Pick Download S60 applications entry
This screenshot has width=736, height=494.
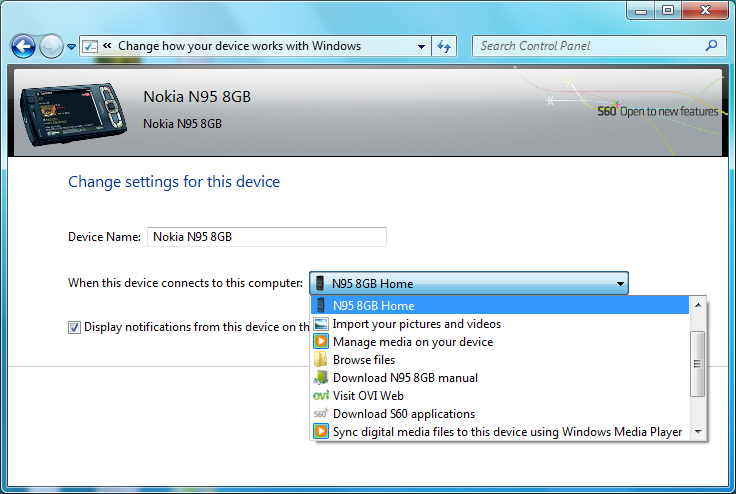tap(499, 414)
